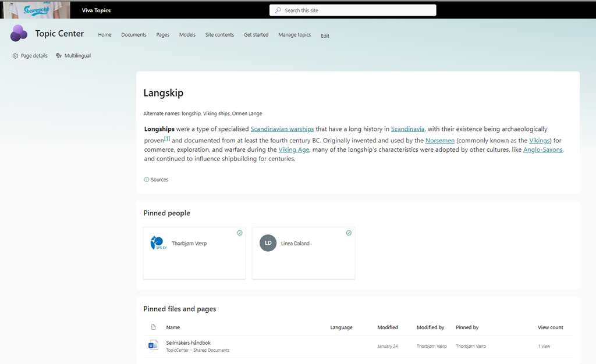Open the Vikings link
This screenshot has height=364, width=596.
click(540, 141)
